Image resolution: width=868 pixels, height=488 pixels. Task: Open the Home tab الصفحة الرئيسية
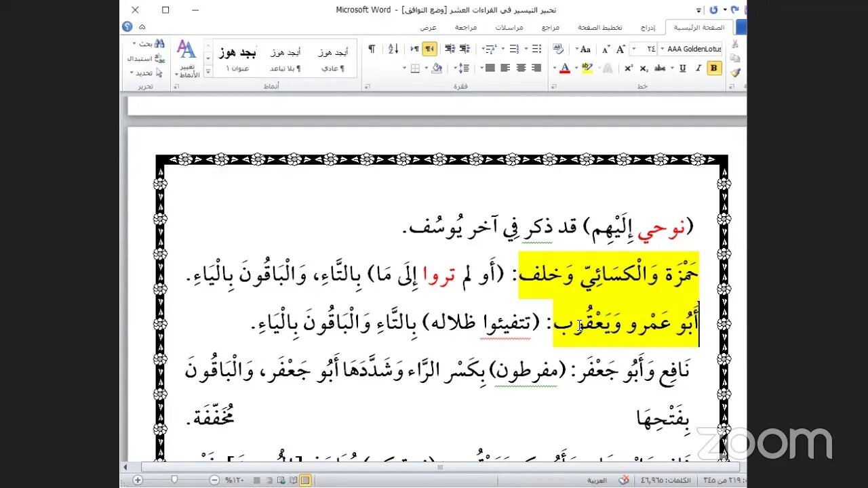click(x=700, y=28)
